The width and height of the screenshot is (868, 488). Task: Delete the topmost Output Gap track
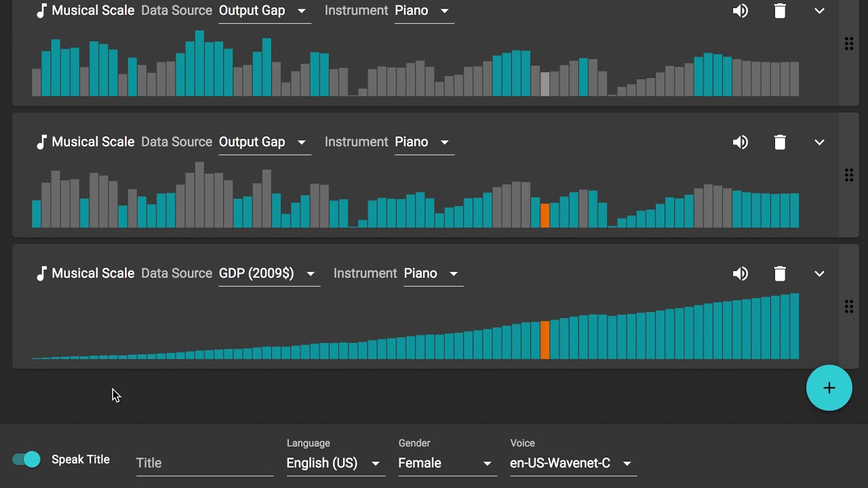pyautogui.click(x=780, y=11)
